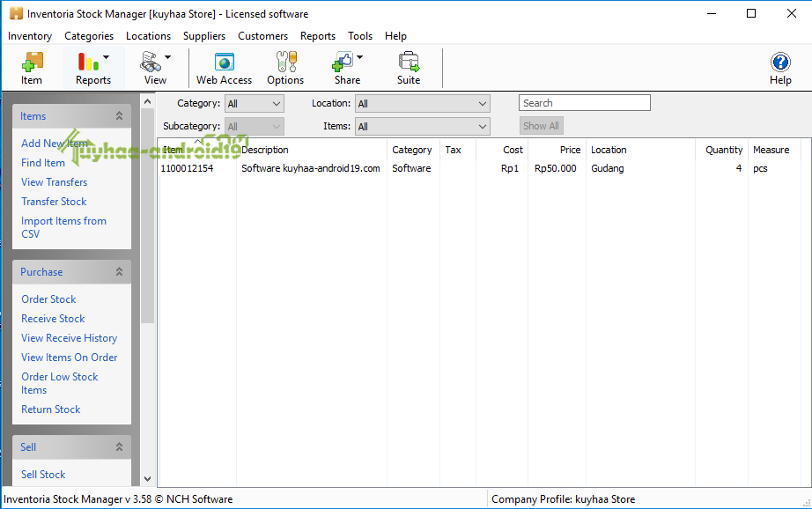The width and height of the screenshot is (812, 509).
Task: Open Web Access from the toolbar
Action: click(x=225, y=68)
